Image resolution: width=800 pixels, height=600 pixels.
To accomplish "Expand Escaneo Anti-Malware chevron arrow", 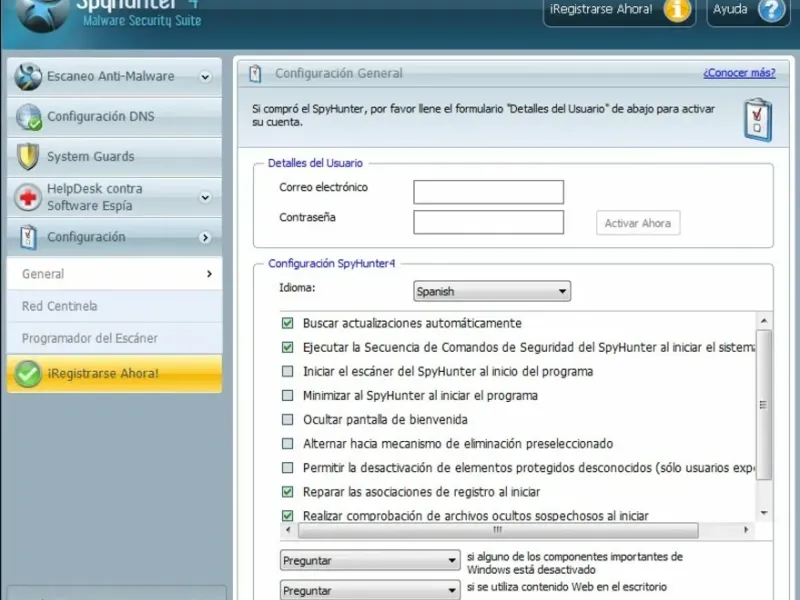I will click(205, 77).
